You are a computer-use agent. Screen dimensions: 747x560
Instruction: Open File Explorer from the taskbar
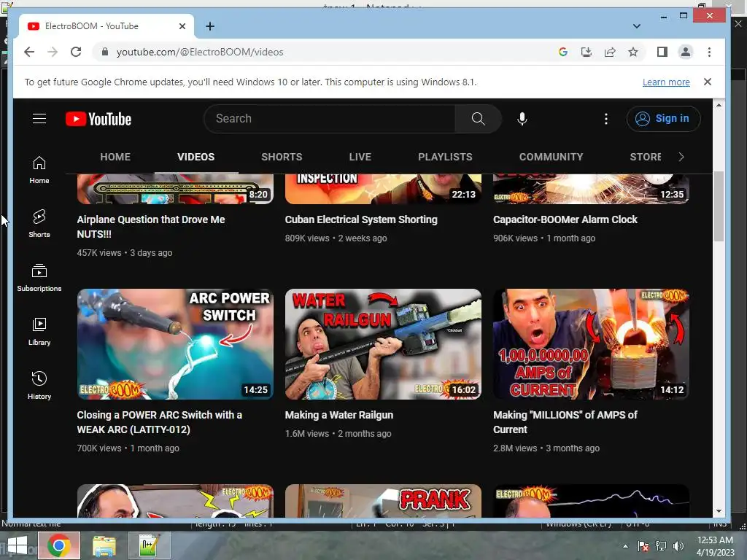pyautogui.click(x=104, y=545)
